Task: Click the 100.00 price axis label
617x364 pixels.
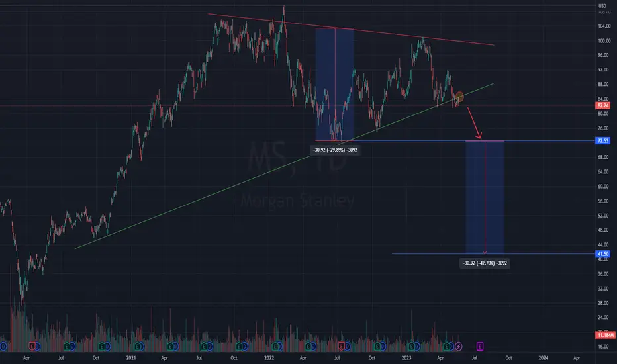Action: pos(604,41)
